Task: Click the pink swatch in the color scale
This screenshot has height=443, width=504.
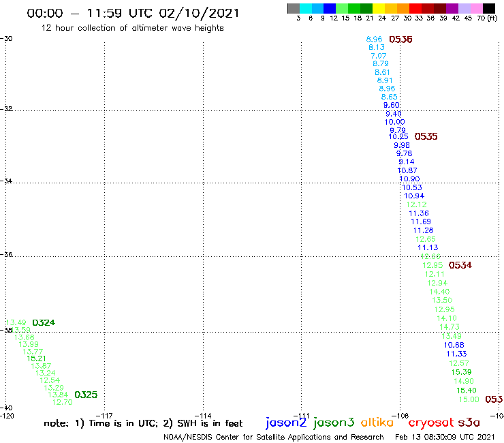Action: (477, 8)
